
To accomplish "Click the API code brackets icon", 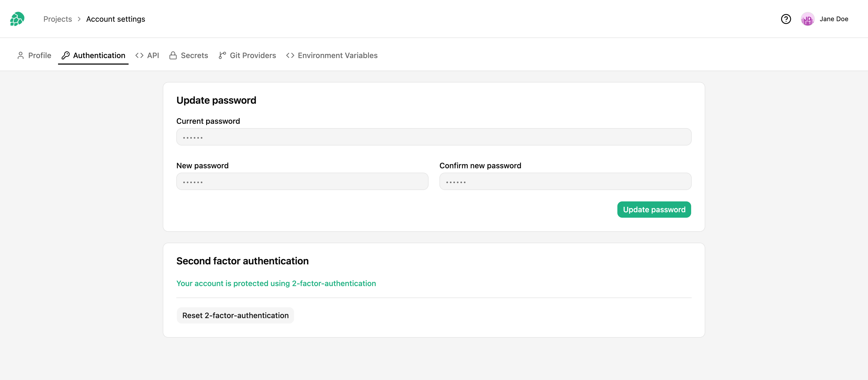I will 139,55.
